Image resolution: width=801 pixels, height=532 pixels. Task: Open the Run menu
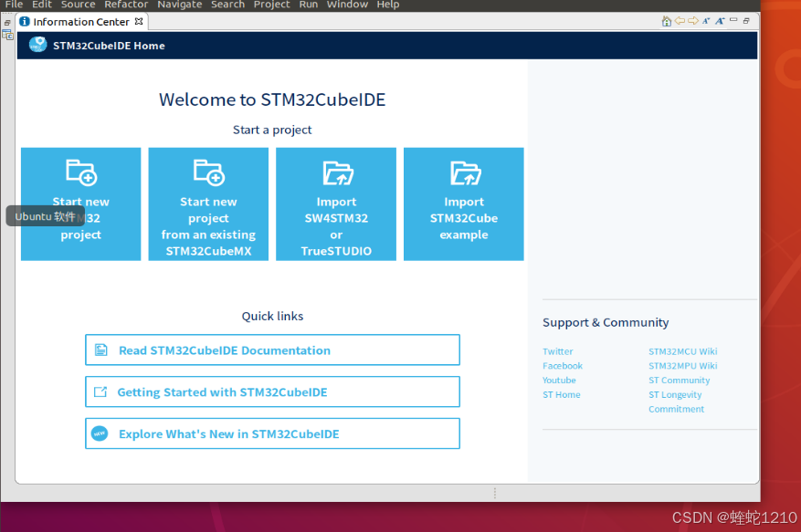coord(309,5)
